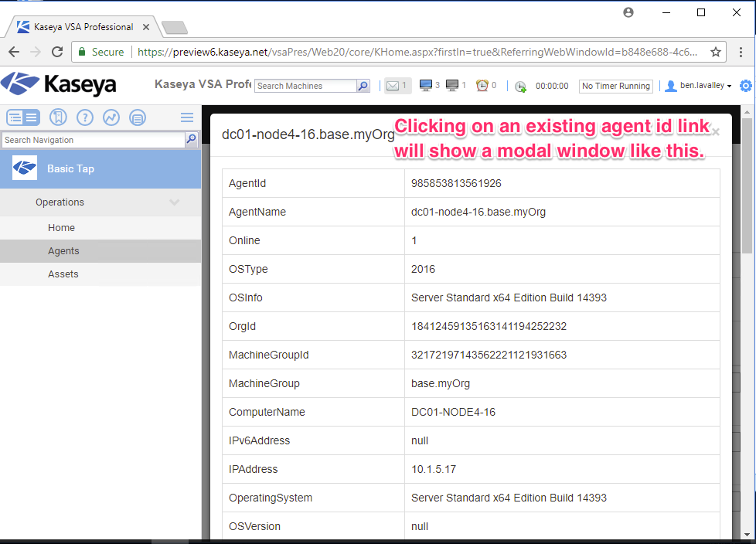Click the ben.lavalley user avatar icon
The image size is (756, 544).
[x=671, y=86]
